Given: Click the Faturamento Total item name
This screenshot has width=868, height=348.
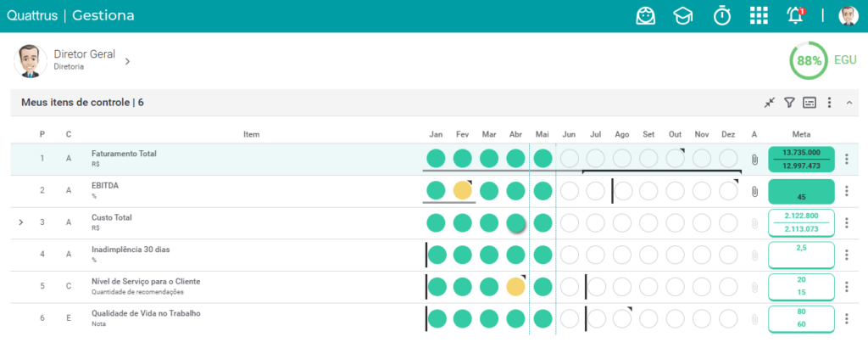Looking at the screenshot, I should tap(124, 154).
